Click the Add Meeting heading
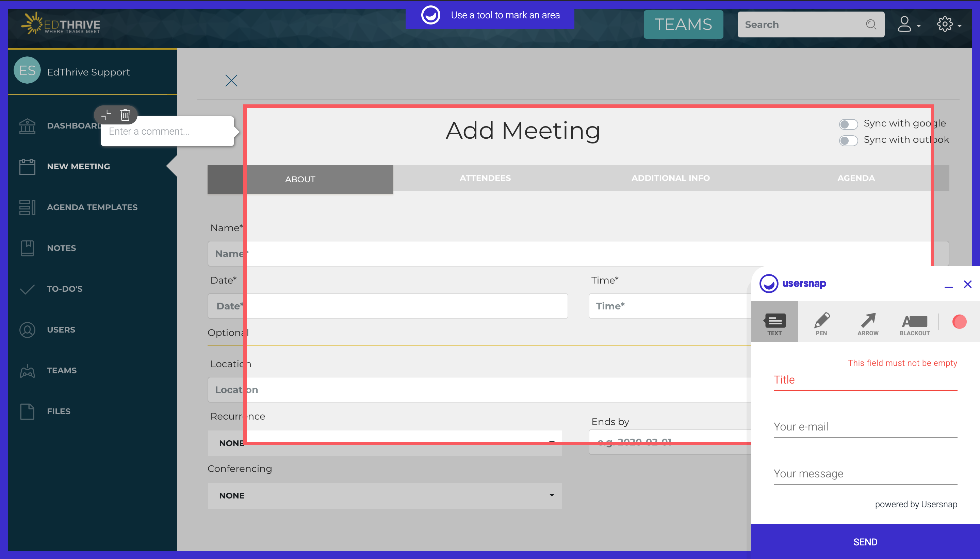 523,131
